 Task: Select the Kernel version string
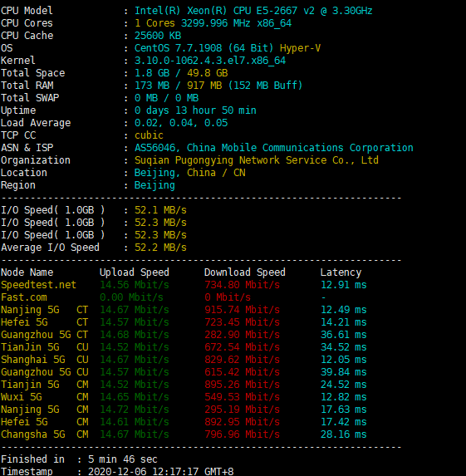pos(210,61)
